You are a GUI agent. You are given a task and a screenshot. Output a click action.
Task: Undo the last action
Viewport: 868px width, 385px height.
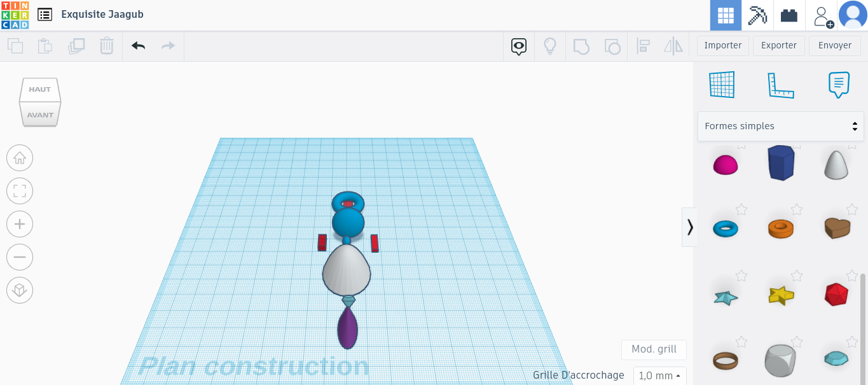click(137, 45)
